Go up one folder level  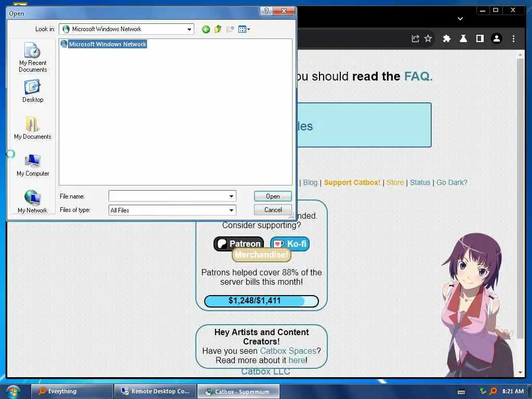click(x=218, y=29)
